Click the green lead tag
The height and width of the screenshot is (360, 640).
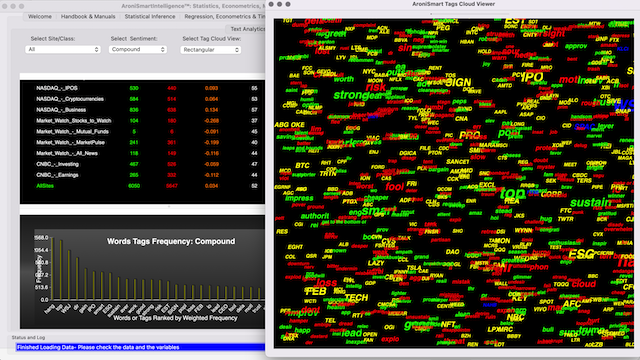click(x=351, y=333)
